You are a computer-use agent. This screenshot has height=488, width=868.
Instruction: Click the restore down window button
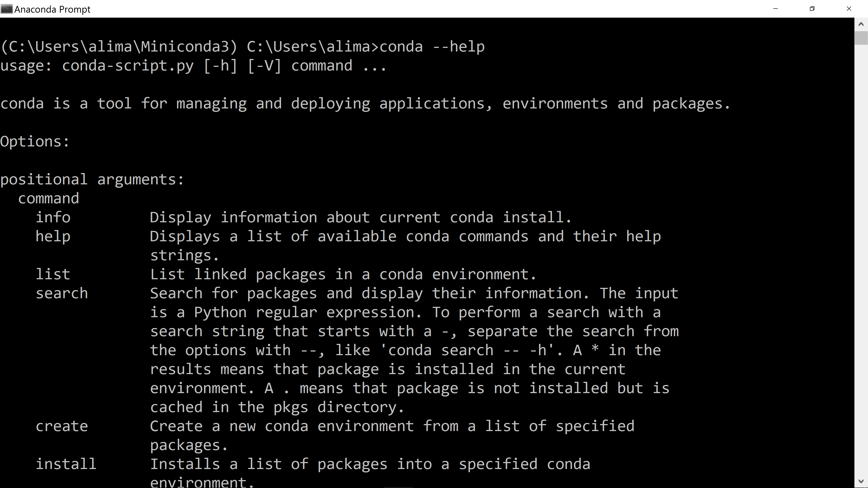coord(812,9)
